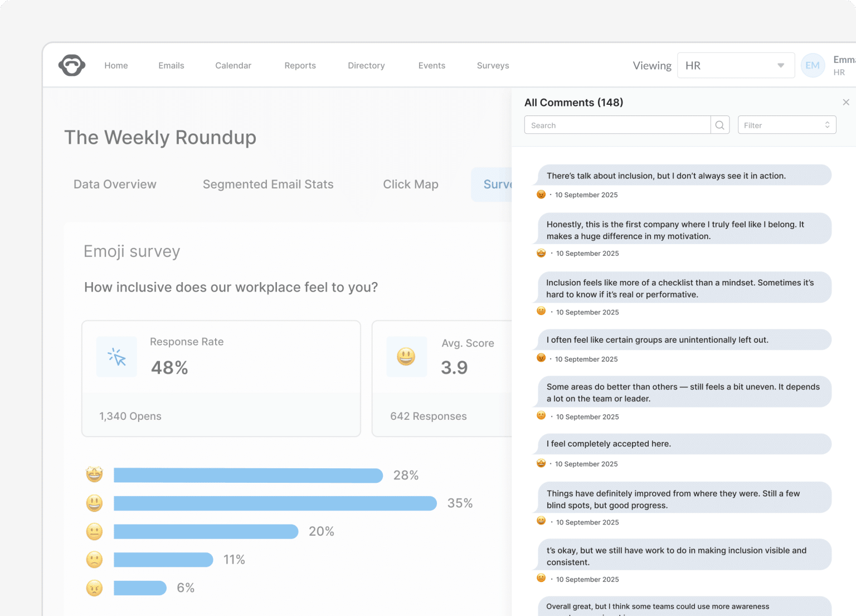Screen dimensions: 856x616
Task: Click the smiley icon on the Avg. Score card
Action: tap(406, 357)
